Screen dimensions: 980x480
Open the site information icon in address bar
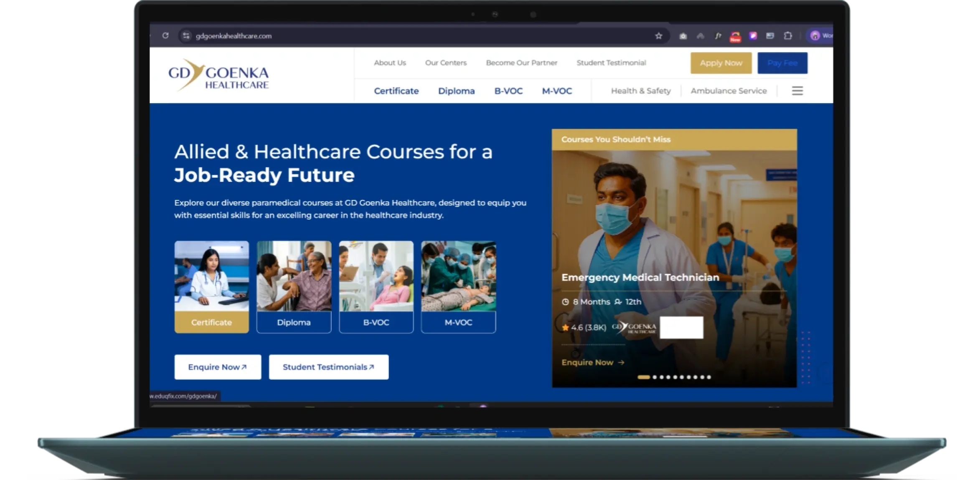186,36
